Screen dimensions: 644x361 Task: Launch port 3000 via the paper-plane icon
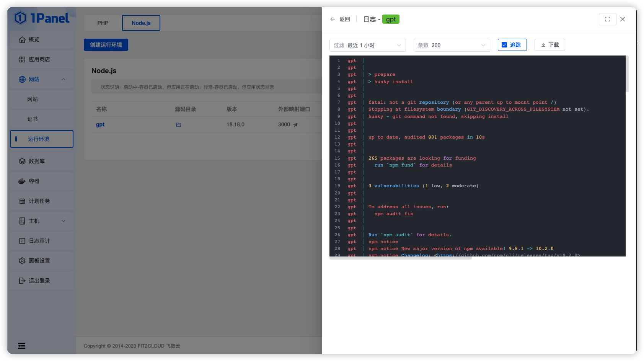click(x=297, y=124)
